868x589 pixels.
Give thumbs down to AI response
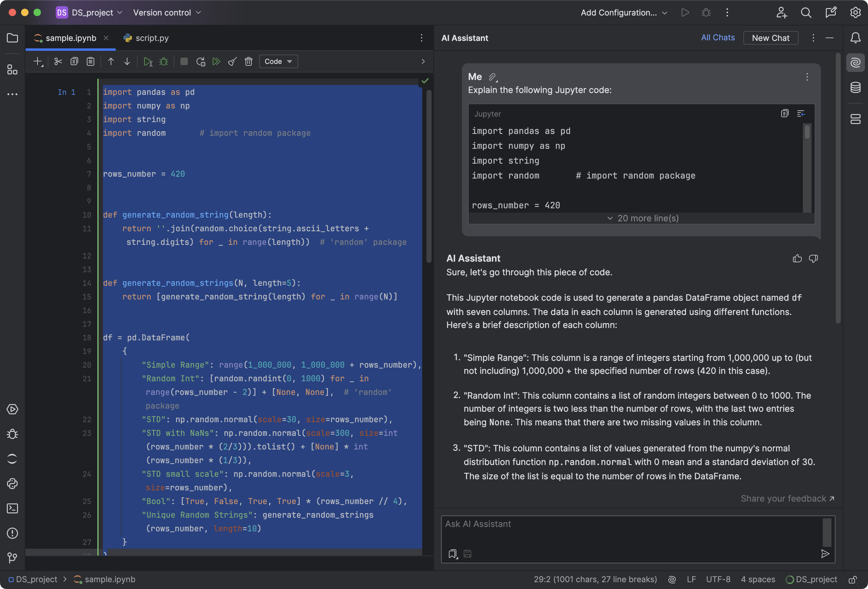[813, 259]
